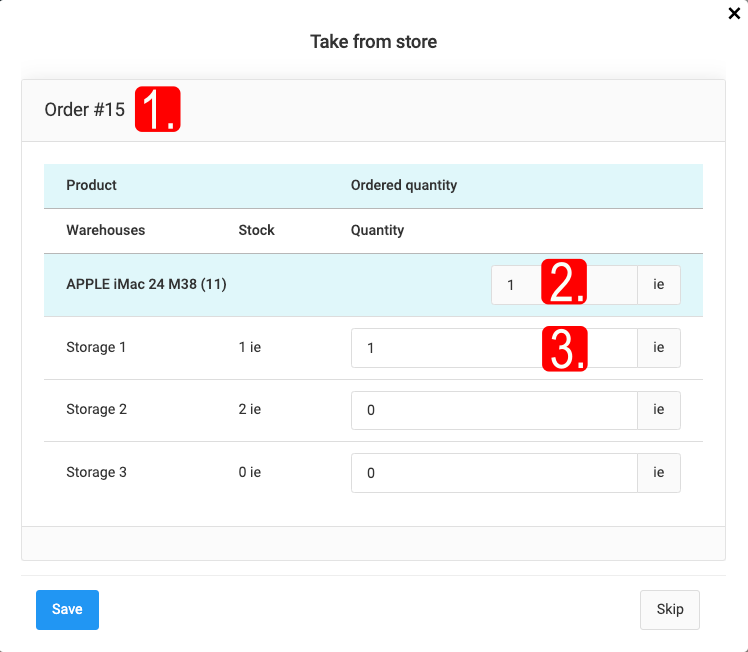Click the Ordered quantity column header

[x=404, y=185]
